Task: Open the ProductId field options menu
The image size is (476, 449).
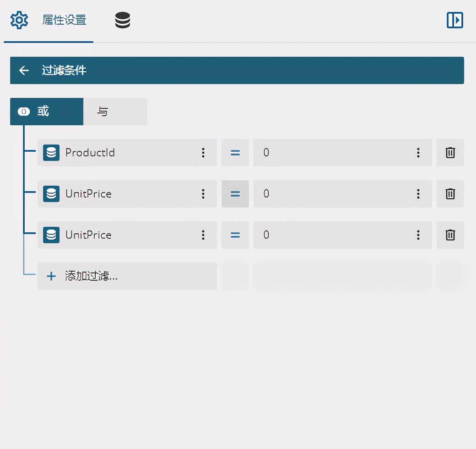Action: pos(203,153)
